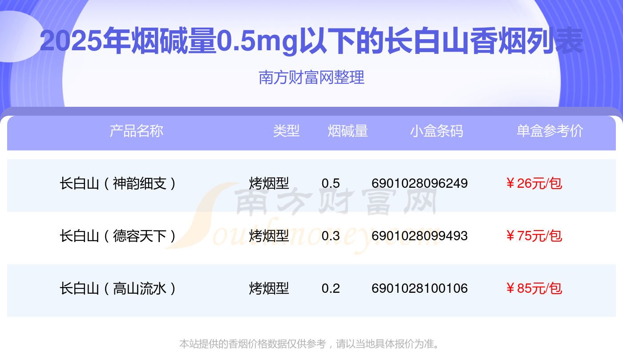Screen dimensions: 623x364
Task: Click nicotine value 0.3
Action: click(x=331, y=236)
